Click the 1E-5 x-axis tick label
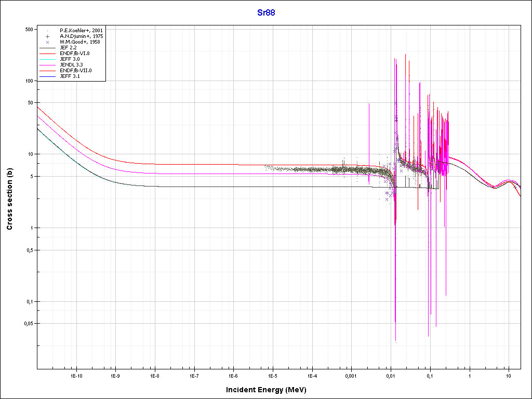 point(272,375)
